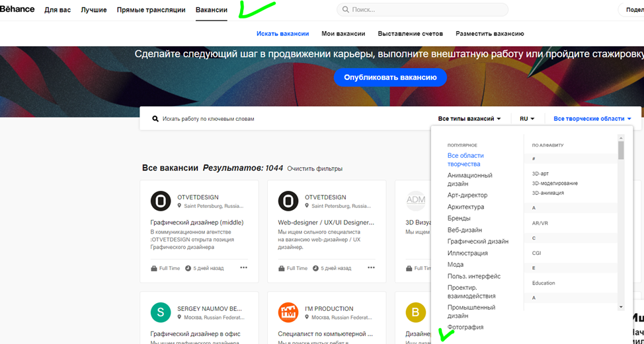
Task: Choose 3D-моделирование in alphabetical list
Action: (555, 184)
